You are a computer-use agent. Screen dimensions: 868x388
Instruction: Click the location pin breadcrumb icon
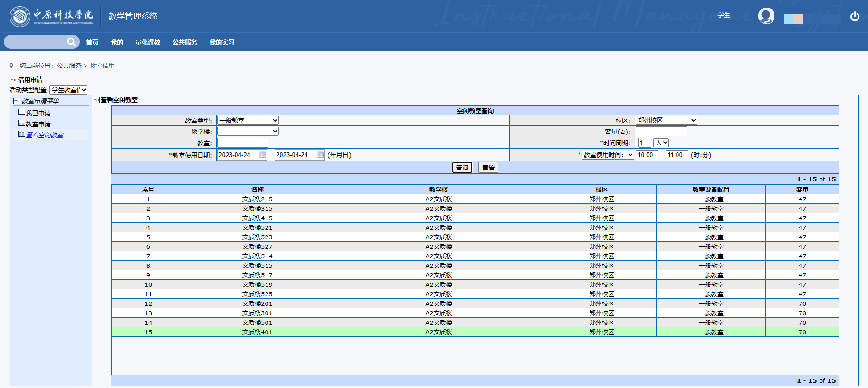(12, 66)
